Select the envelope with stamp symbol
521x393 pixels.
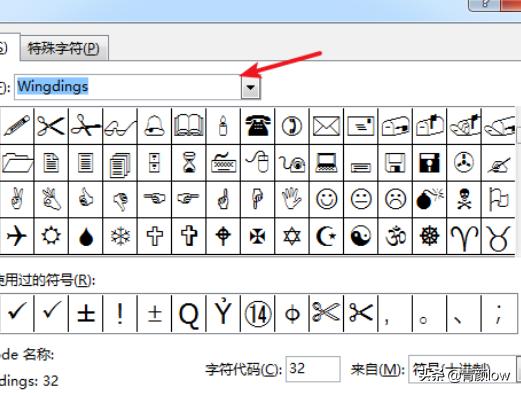click(361, 126)
